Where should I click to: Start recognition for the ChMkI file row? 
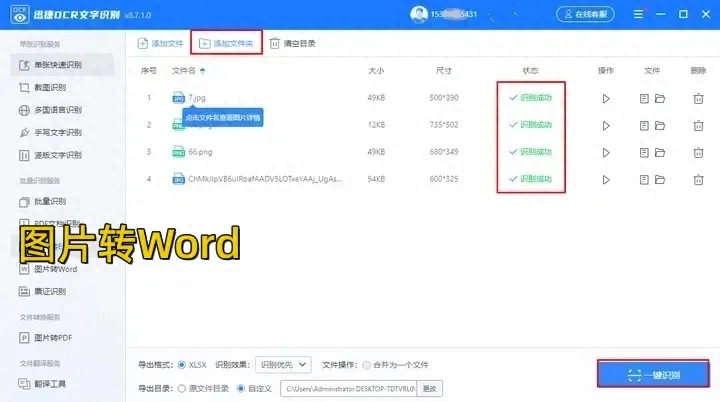point(606,180)
